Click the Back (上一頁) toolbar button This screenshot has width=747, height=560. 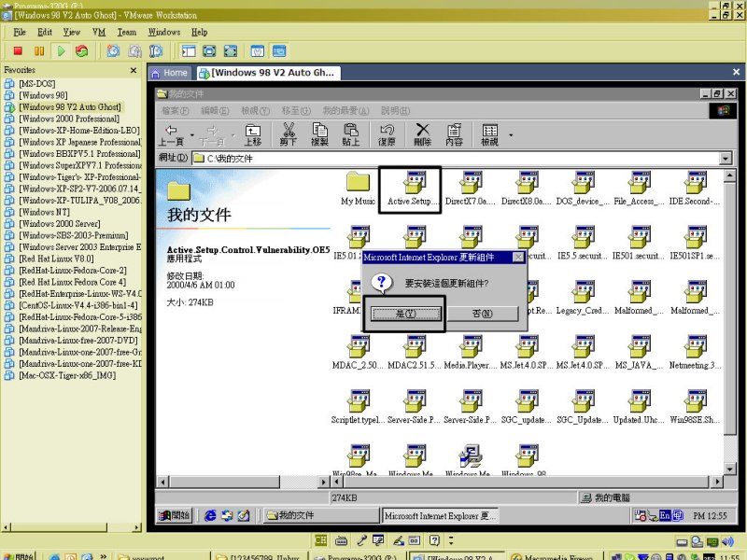(171, 135)
